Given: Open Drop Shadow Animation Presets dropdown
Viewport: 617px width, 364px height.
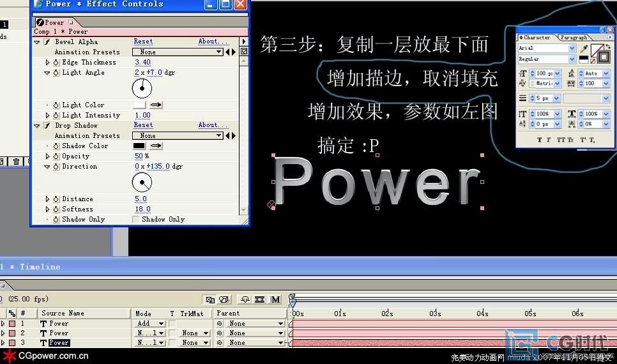Looking at the screenshot, I should coord(178,136).
